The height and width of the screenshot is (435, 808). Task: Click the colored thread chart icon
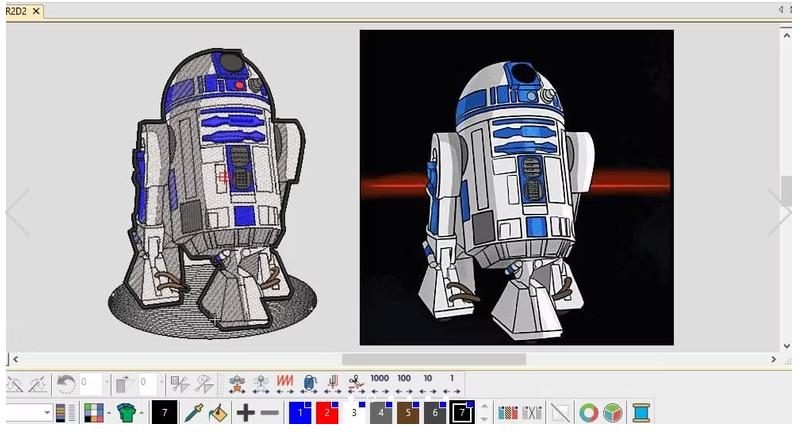tap(508, 413)
